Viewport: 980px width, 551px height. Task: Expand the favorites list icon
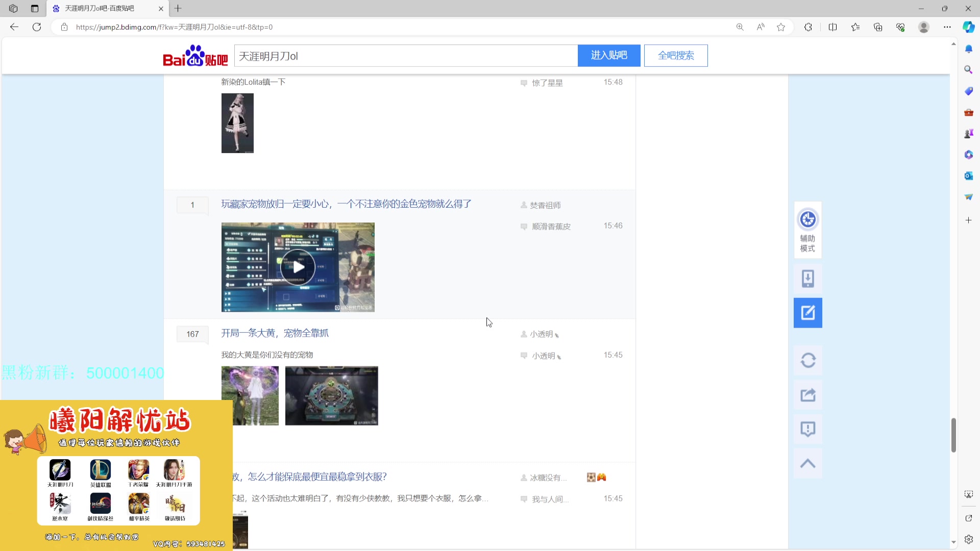855,27
